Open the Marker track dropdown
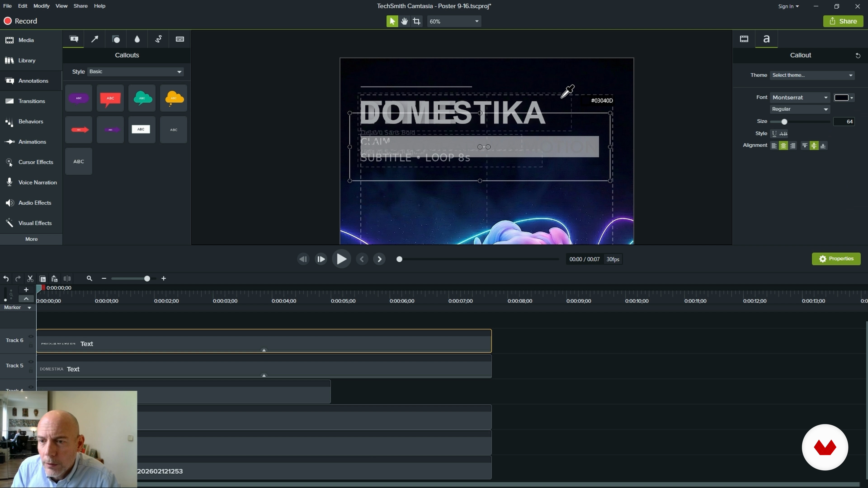The image size is (868, 488). tap(29, 307)
